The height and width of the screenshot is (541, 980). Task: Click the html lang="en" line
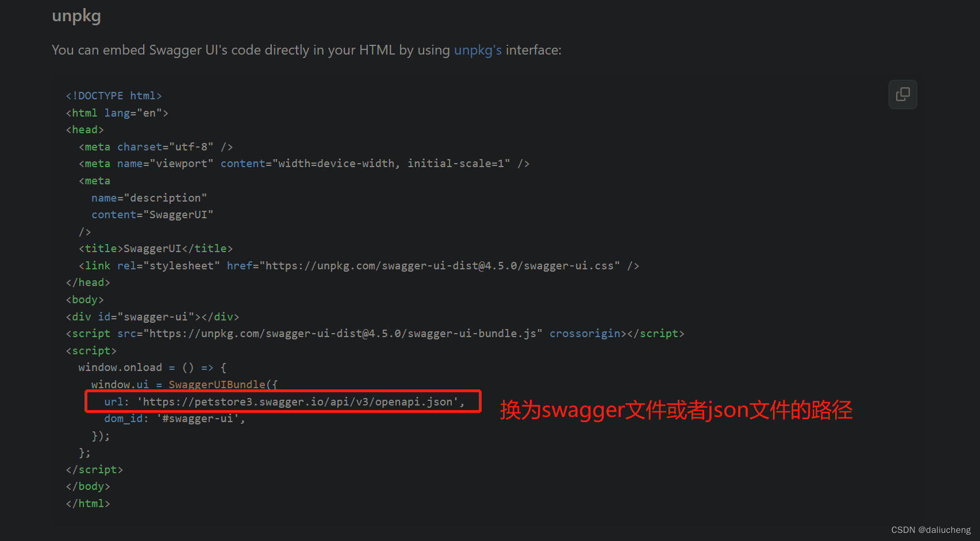[117, 113]
